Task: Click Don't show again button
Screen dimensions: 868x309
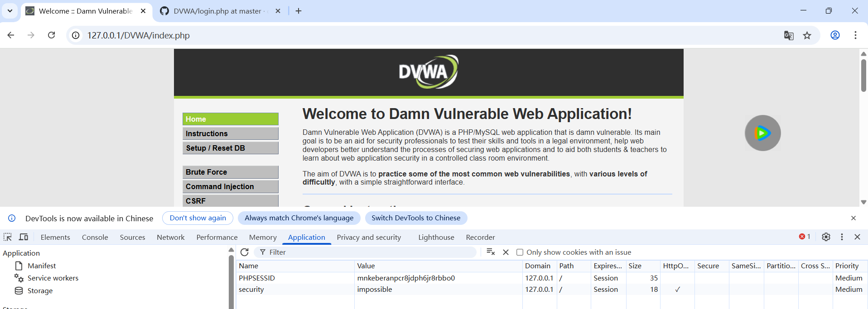Action: click(x=198, y=218)
